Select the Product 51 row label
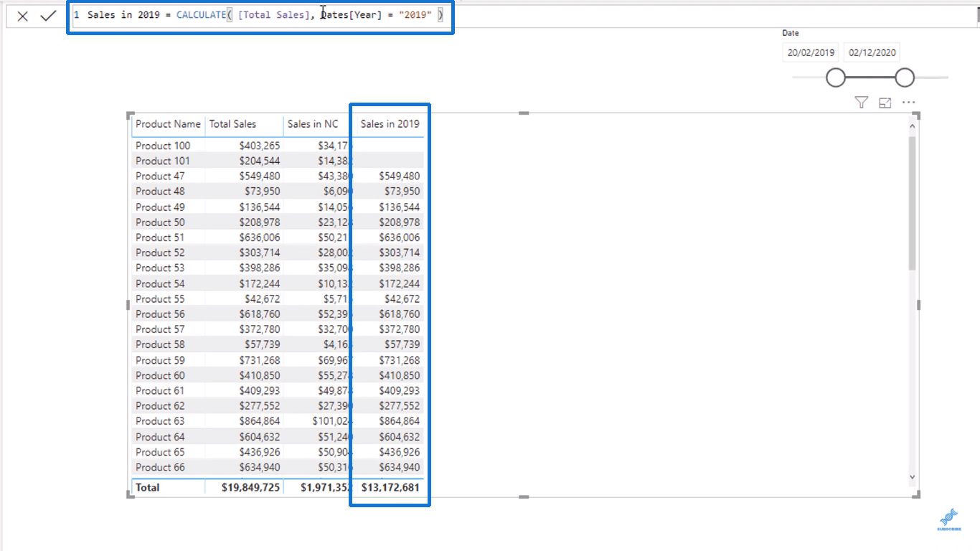980x551 pixels. pos(160,237)
